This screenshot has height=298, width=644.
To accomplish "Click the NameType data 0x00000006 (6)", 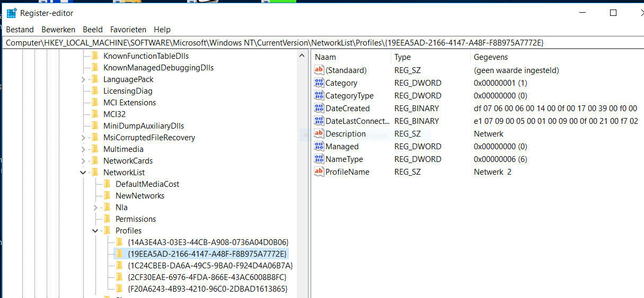I will click(x=500, y=159).
